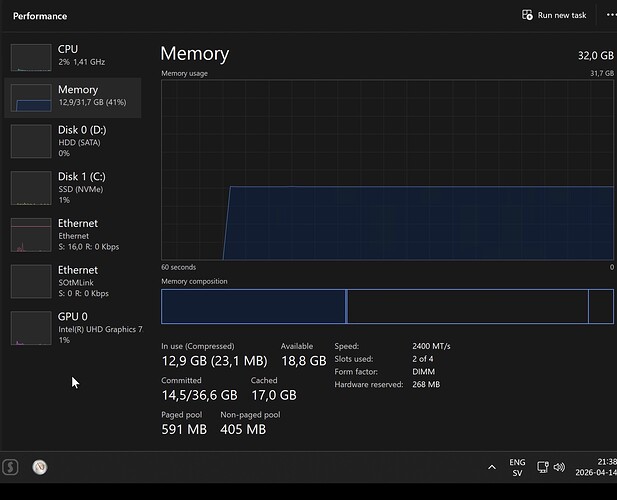
Task: Expand the system tray hidden icons chevron
Action: point(492,467)
